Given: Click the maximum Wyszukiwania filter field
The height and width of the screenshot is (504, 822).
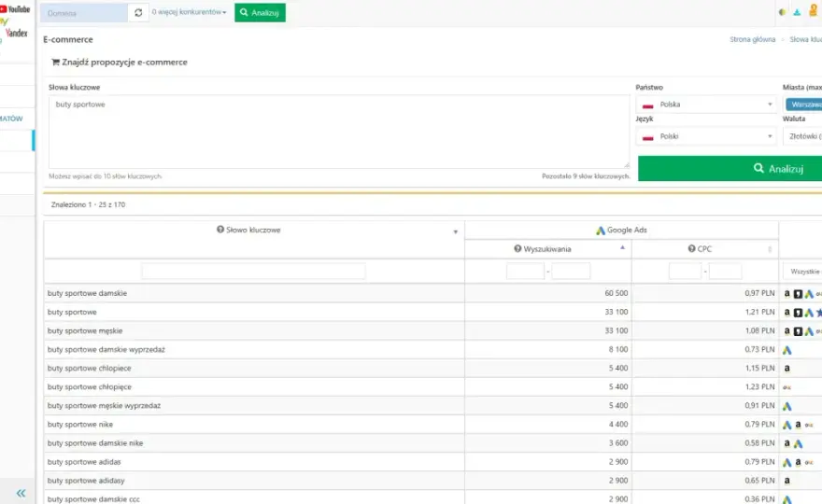Looking at the screenshot, I should click(x=571, y=271).
